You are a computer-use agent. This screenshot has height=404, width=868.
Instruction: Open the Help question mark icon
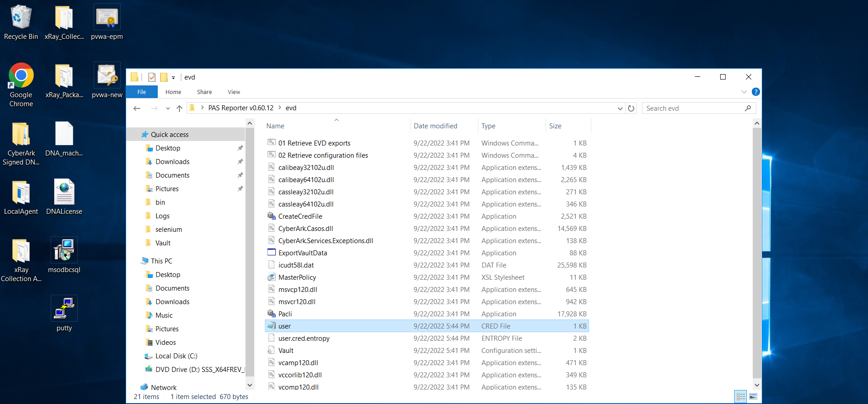point(755,92)
